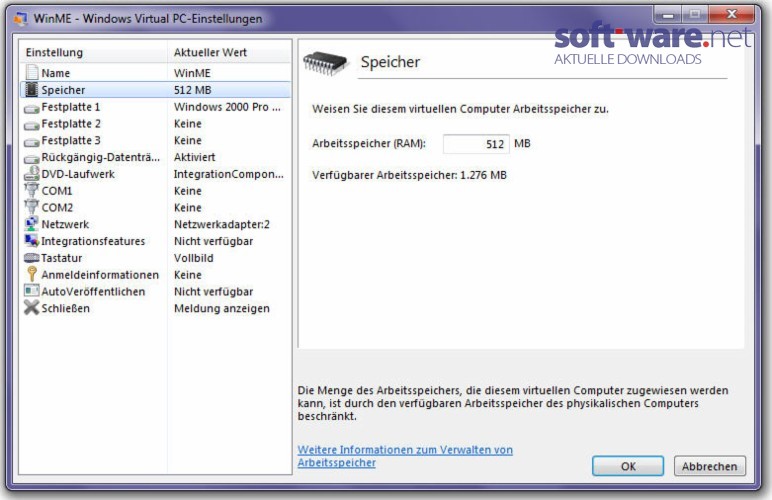Click the Festplatte 1 drive icon

click(x=32, y=108)
